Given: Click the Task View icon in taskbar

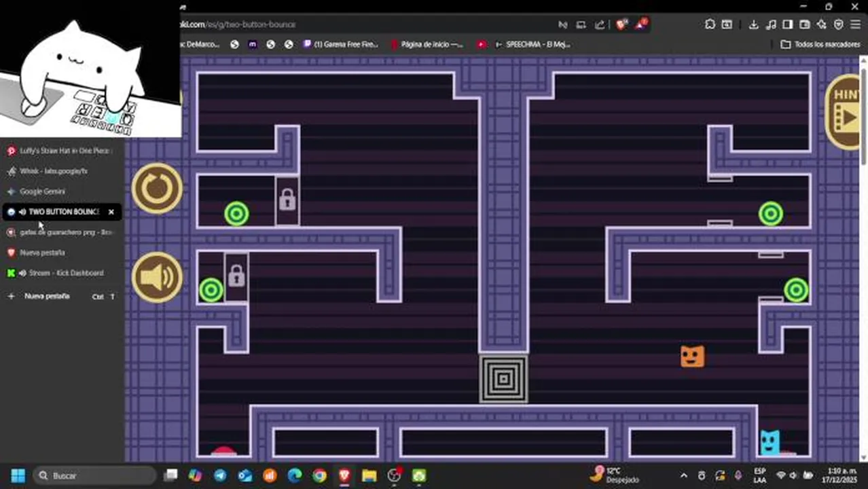Looking at the screenshot, I should click(170, 475).
